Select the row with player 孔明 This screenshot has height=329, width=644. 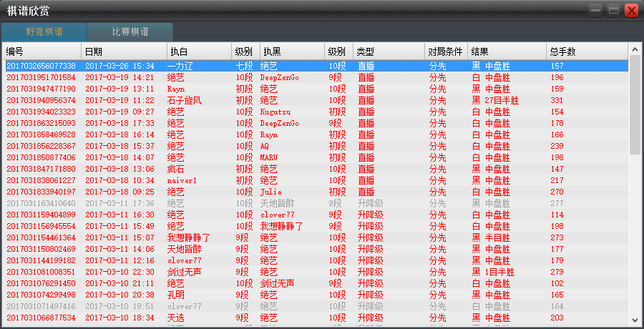pyautogui.click(x=317, y=295)
